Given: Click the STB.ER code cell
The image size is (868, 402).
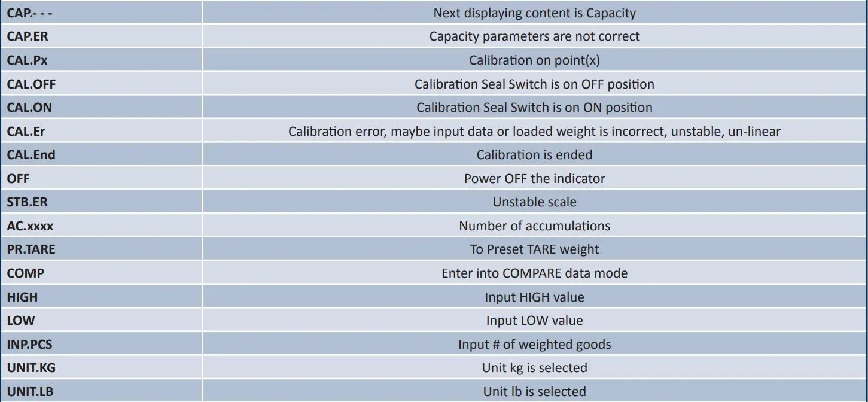Looking at the screenshot, I should click(x=27, y=202).
